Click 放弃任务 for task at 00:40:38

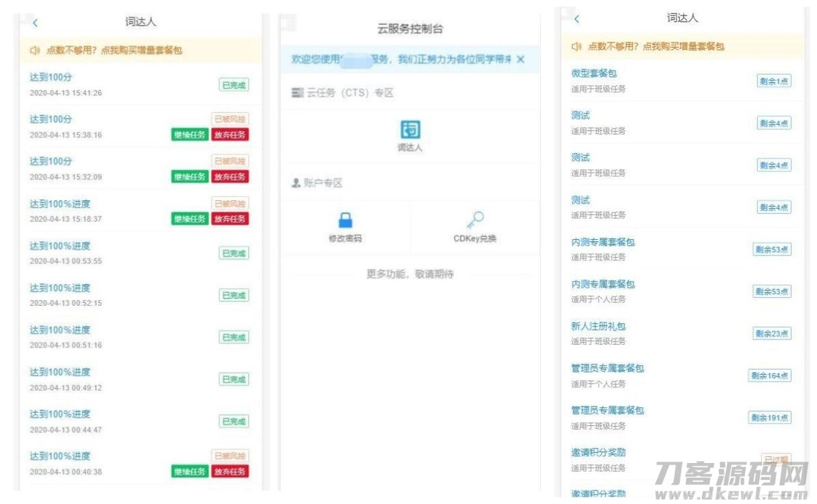click(230, 471)
